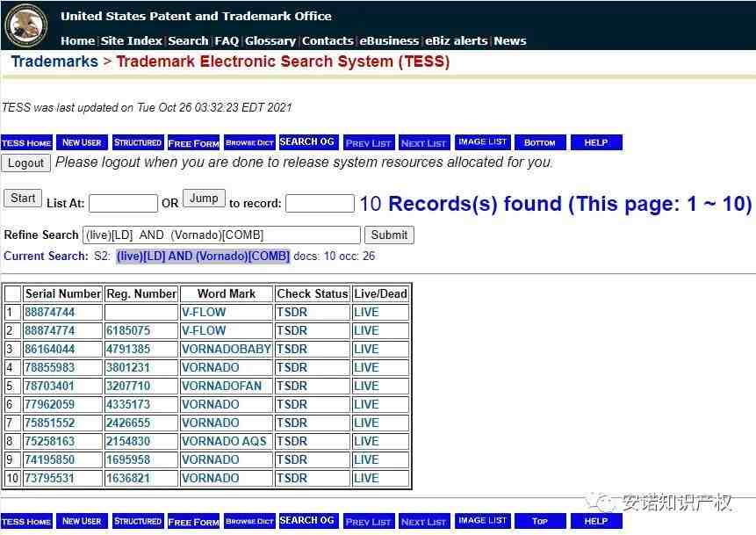Open registration number 6185075
Viewport: 756px width, 535px height.
click(x=128, y=331)
